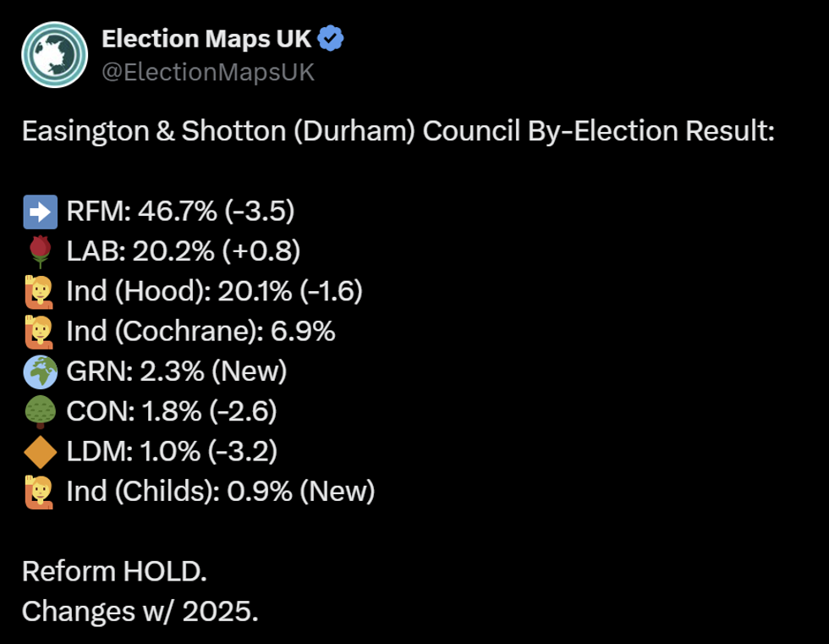829x644 pixels.
Task: Click the raised-hand emoji beside Ind (Childs)
Action: click(40, 491)
